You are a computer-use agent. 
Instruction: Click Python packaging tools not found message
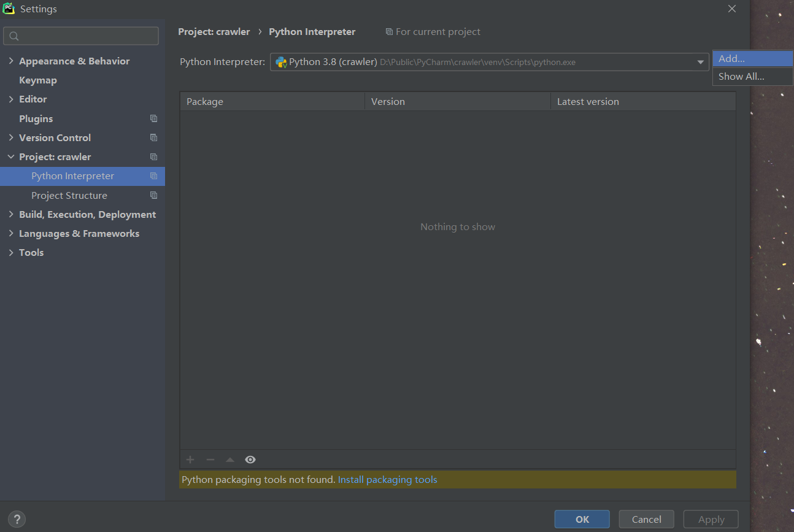(258, 479)
